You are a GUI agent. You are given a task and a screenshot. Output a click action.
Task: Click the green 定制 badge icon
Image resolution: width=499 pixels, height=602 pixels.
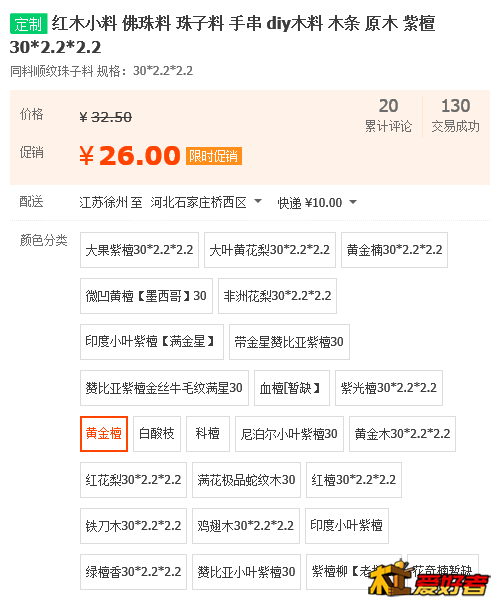[x=28, y=24]
